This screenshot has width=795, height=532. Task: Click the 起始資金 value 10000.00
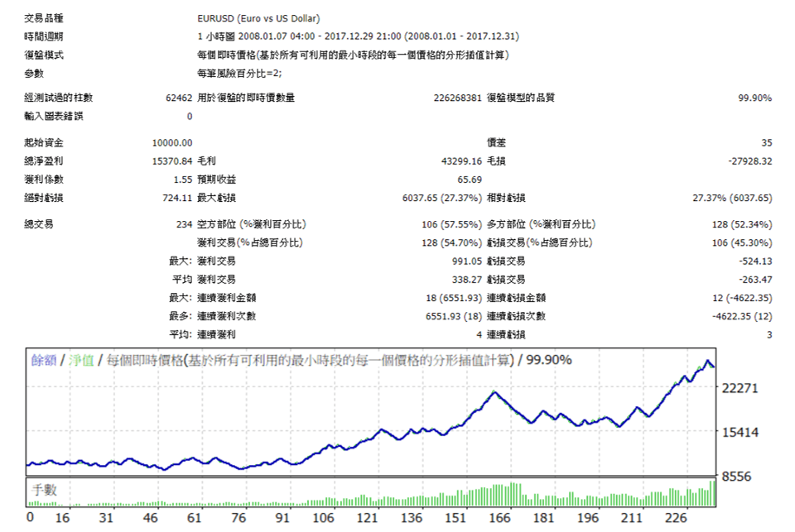tap(171, 141)
